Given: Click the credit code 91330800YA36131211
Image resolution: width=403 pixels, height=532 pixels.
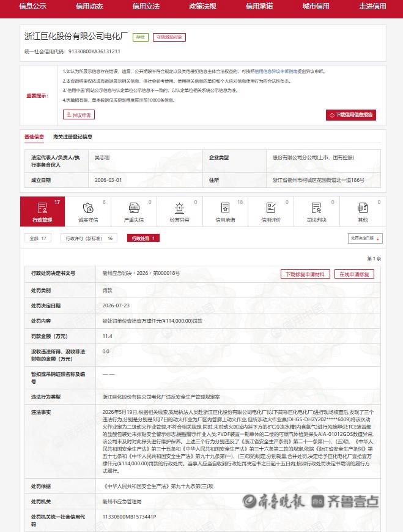Looking at the screenshot, I should pyautogui.click(x=94, y=51).
